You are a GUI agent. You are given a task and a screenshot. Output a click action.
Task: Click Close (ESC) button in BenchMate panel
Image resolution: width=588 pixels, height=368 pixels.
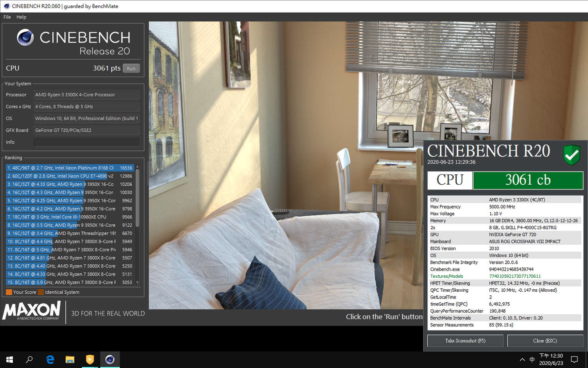coord(545,341)
